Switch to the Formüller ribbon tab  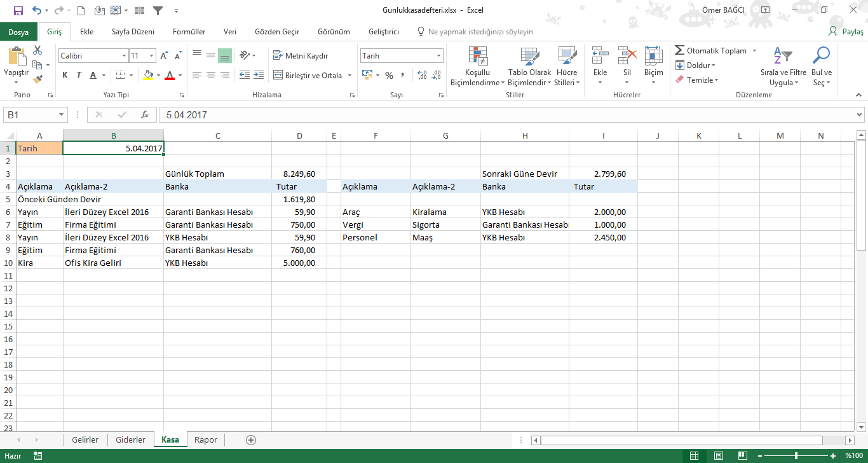coord(189,32)
